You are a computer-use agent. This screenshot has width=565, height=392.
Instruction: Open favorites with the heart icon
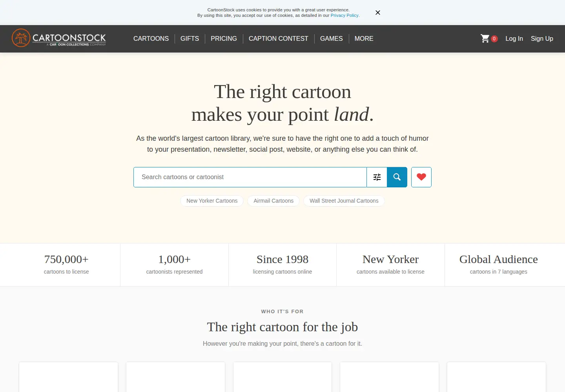[421, 177]
